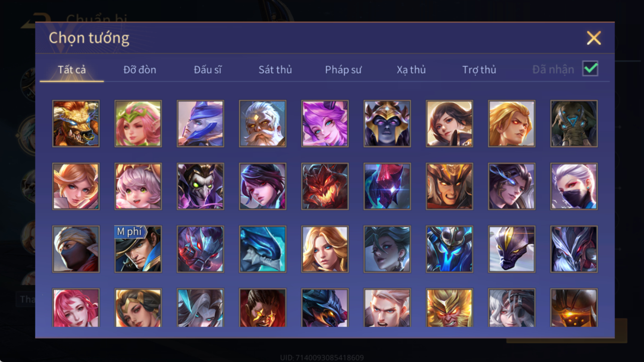This screenshot has width=644, height=362.
Task: Choose the purple-haired girl hero portrait
Action: [x=325, y=124]
